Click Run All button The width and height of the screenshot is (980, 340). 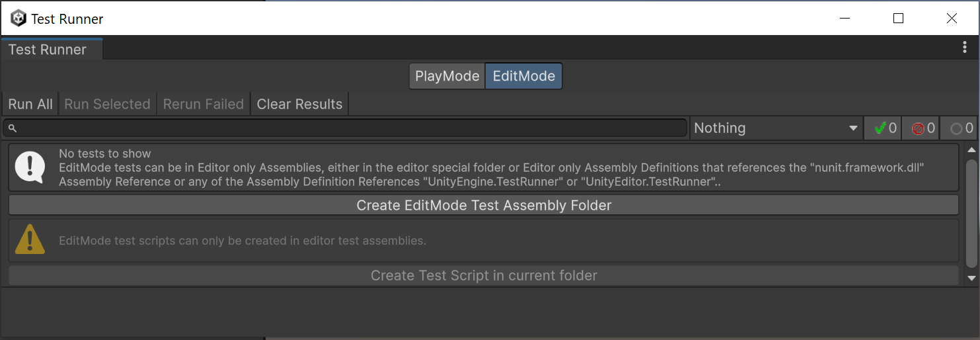[30, 104]
